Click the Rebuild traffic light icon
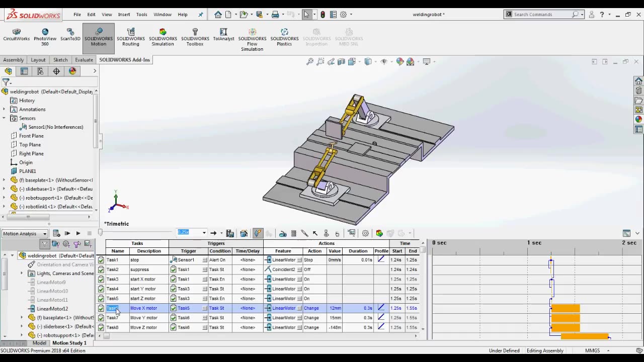 coord(323,15)
